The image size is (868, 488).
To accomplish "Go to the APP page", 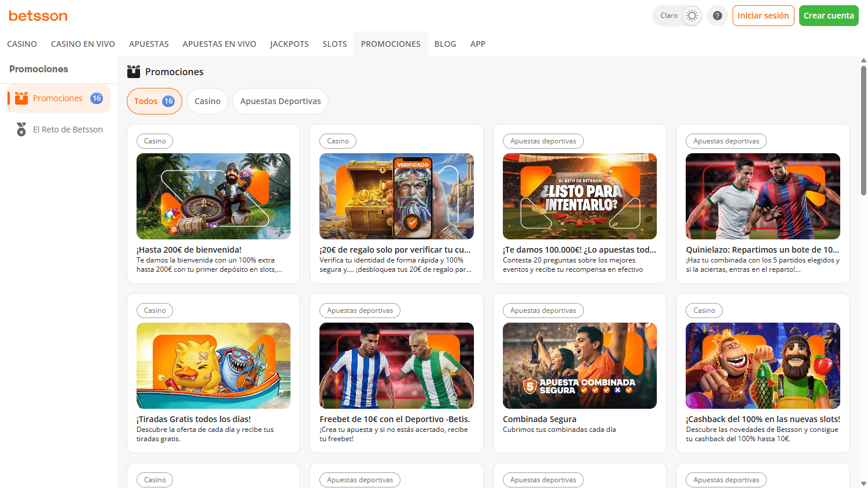I will [x=478, y=44].
